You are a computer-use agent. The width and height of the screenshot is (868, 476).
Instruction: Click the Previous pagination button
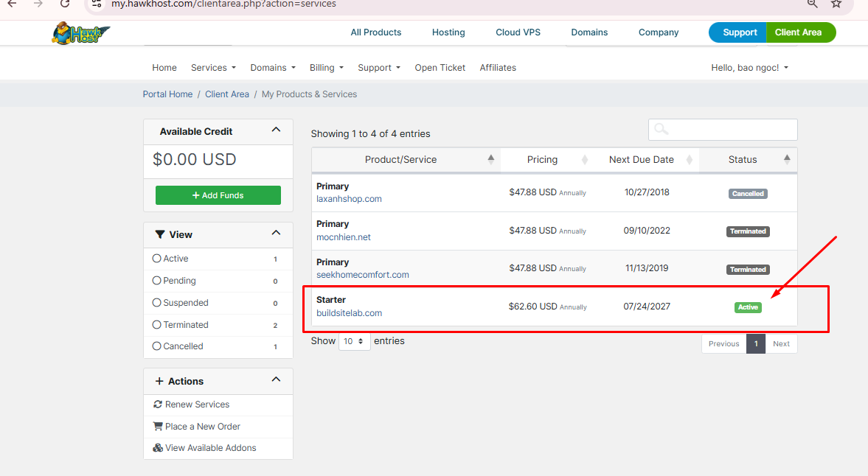point(723,343)
